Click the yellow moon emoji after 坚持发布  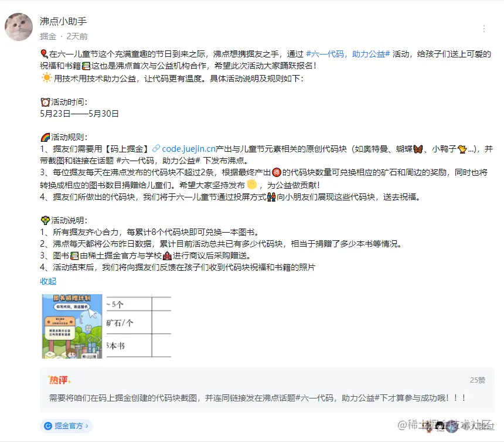[252, 185]
